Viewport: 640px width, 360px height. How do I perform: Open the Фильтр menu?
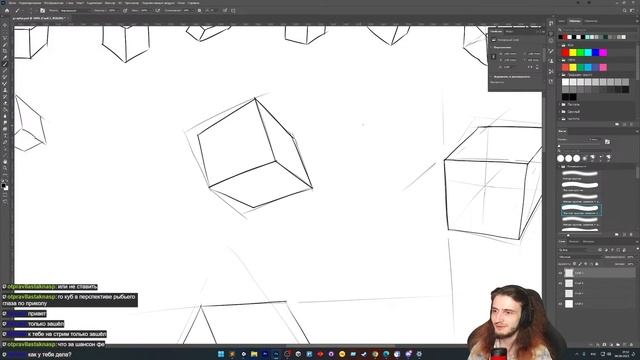point(110,2)
